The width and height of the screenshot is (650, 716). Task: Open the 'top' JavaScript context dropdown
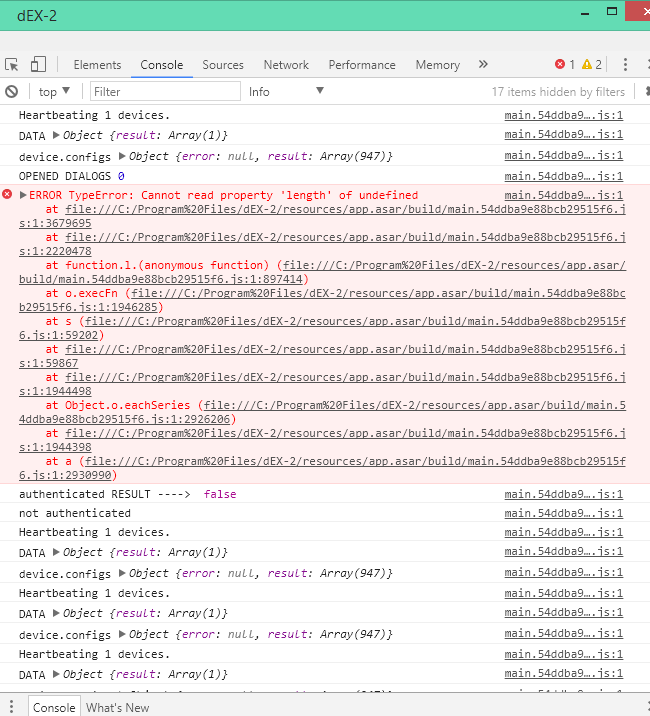54,91
